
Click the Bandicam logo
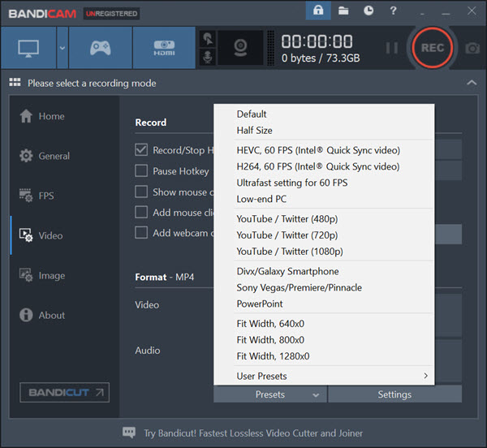pyautogui.click(x=42, y=14)
